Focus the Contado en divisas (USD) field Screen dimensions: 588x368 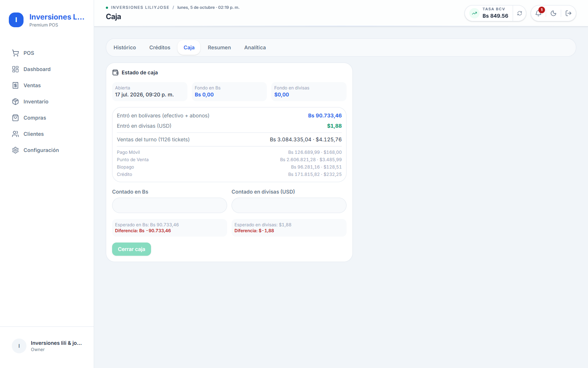pos(289,205)
